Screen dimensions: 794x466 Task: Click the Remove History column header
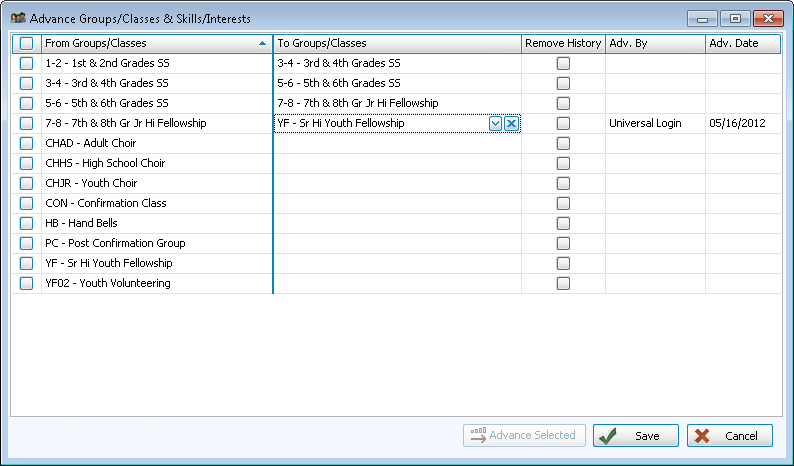pos(563,44)
